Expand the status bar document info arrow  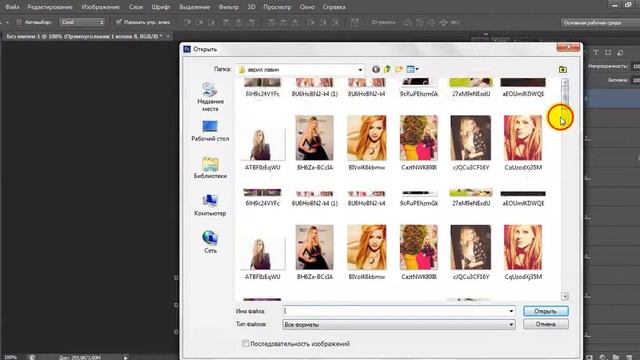126,357
